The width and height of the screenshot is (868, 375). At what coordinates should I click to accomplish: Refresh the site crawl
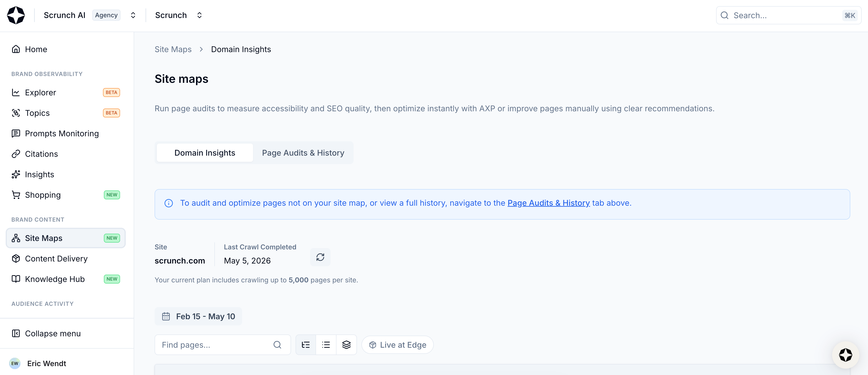320,257
